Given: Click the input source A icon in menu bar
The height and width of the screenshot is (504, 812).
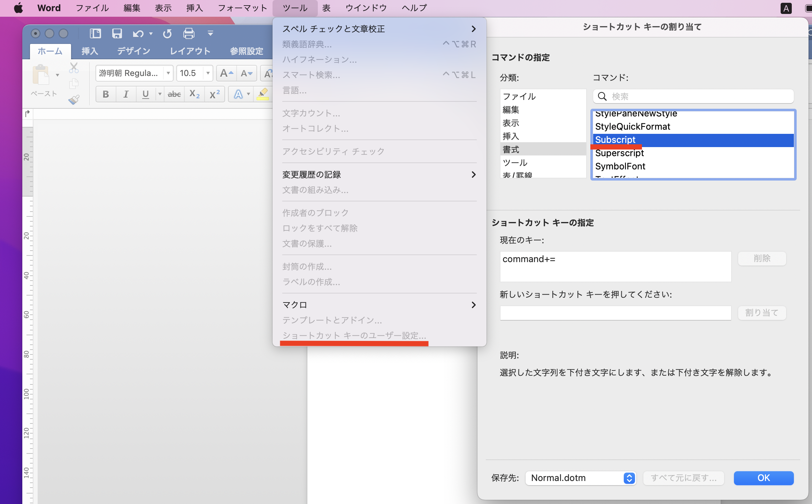Looking at the screenshot, I should pyautogui.click(x=786, y=8).
